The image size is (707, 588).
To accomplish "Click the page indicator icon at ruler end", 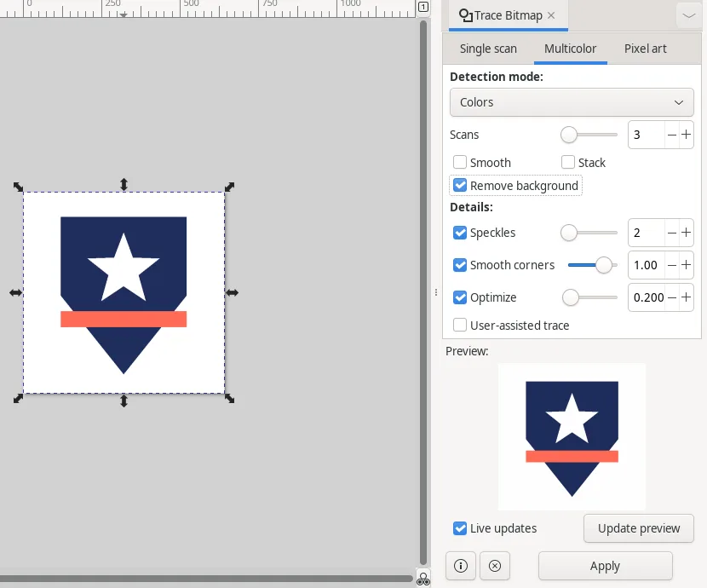I will pos(423,7).
